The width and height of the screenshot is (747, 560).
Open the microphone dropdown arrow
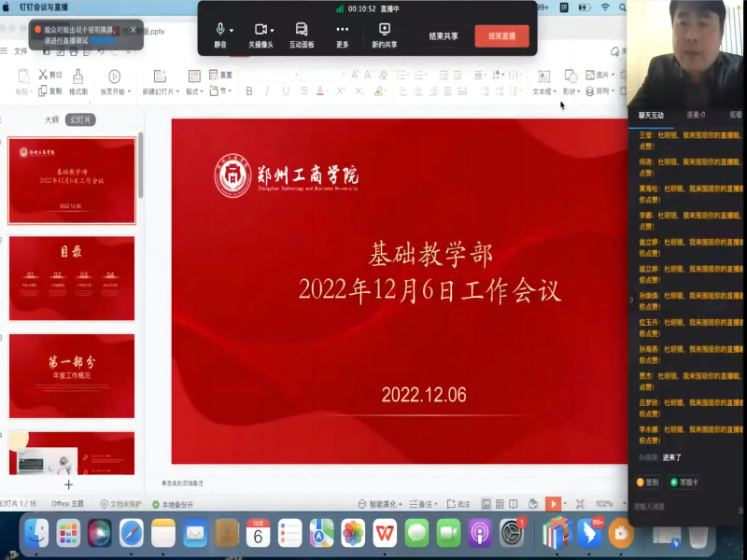[232, 31]
